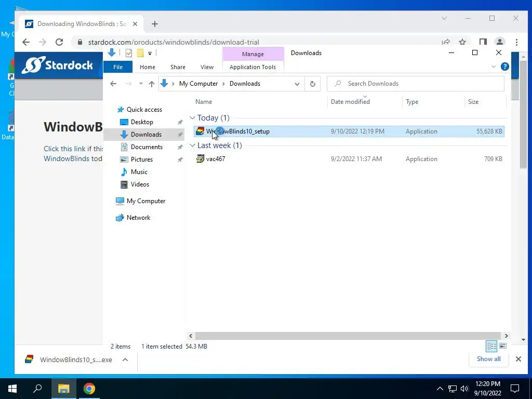Click the Properties quick access toolbar icon
This screenshot has height=399, width=532.
129,53
